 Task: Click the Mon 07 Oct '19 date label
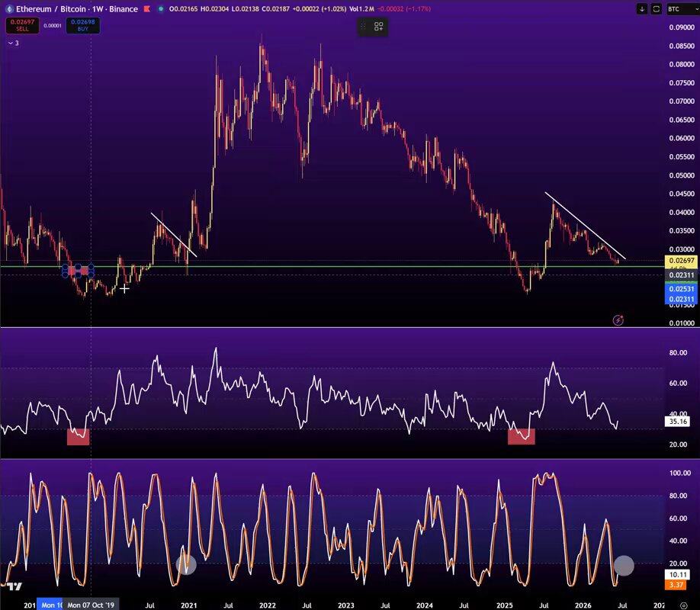pos(91,605)
